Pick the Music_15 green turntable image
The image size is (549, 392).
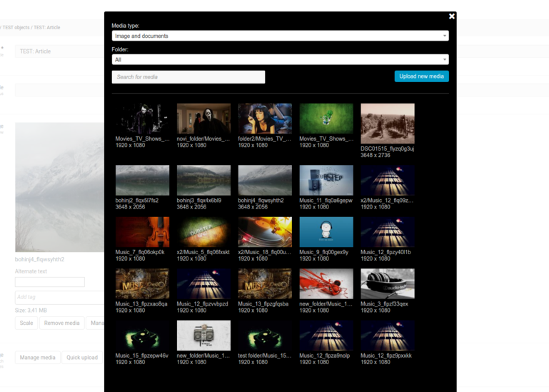142,335
